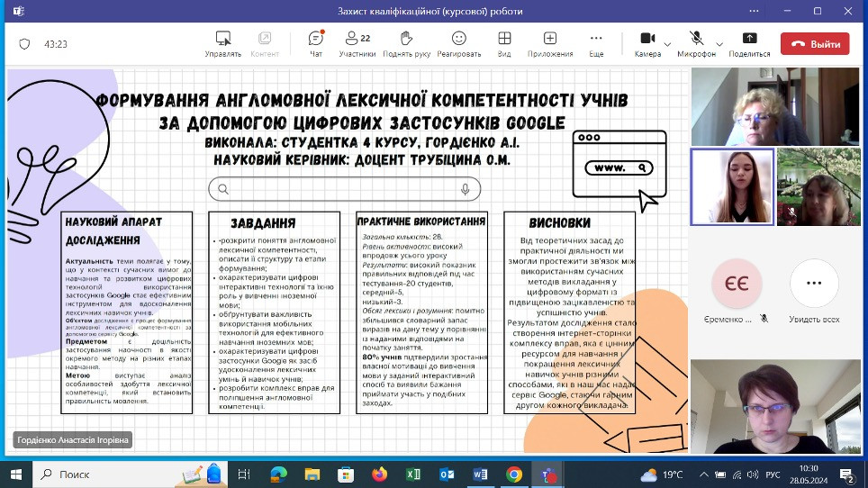Viewport: 868px width, 488px height.
Task: Open File Explorer from taskbar
Action: point(312,474)
